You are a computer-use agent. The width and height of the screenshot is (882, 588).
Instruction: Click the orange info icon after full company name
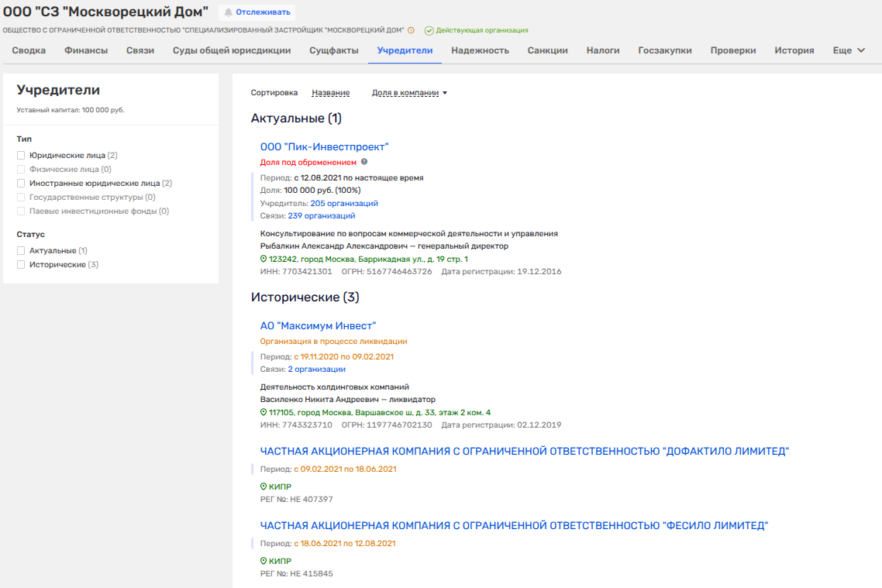pos(411,30)
